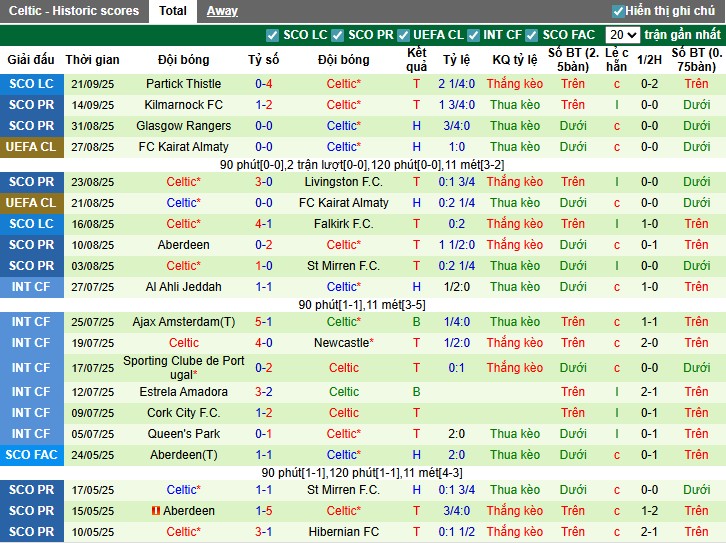Click the Celtic link in 12/07/25 row
Viewport: 726px width, 543px height.
click(344, 392)
